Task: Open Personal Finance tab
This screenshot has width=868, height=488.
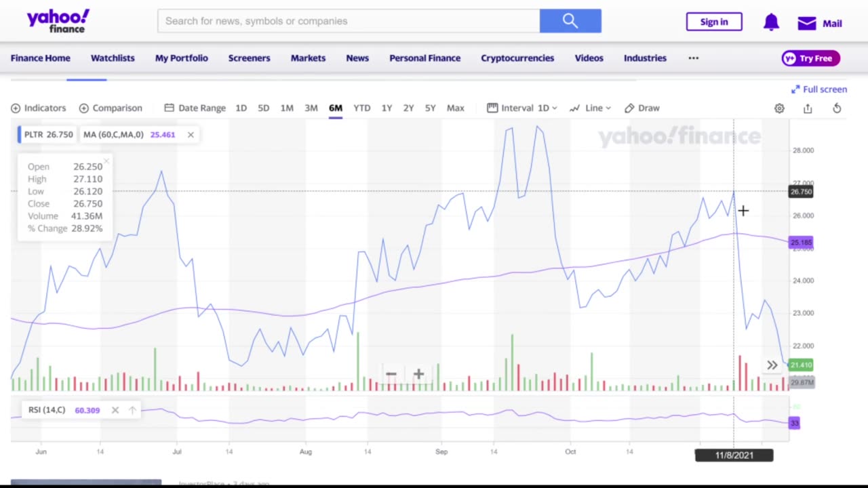Action: point(425,58)
